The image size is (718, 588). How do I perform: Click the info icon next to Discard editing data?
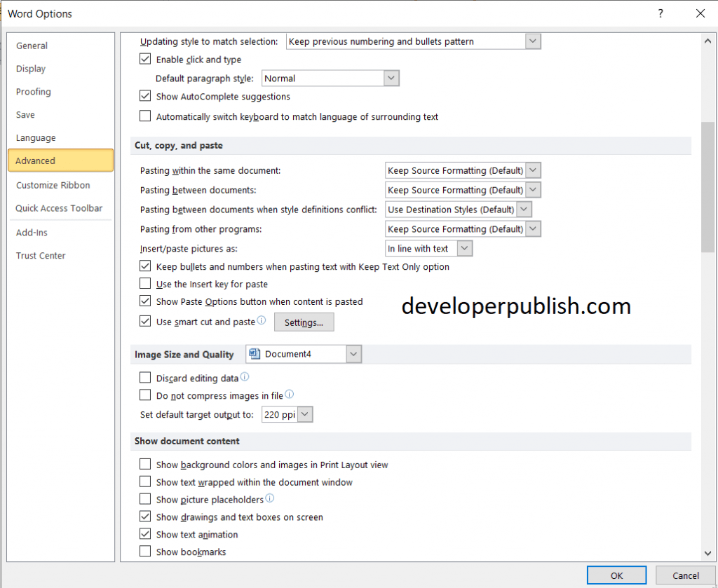pos(244,376)
